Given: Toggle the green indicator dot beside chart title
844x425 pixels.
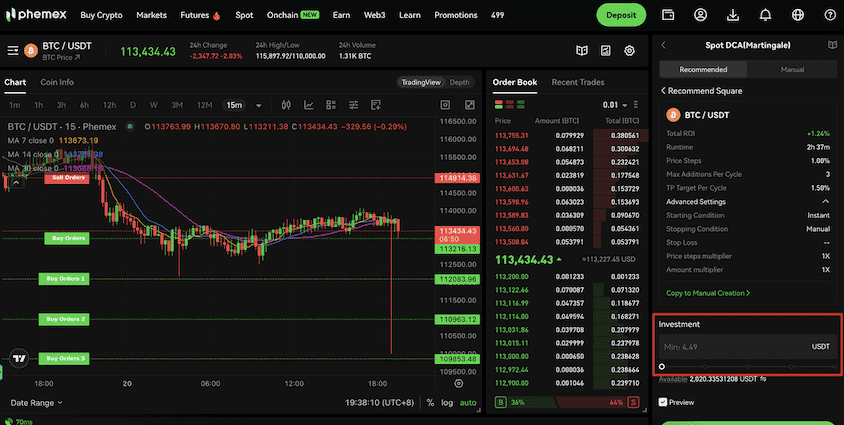Looking at the screenshot, I should 130,127.
